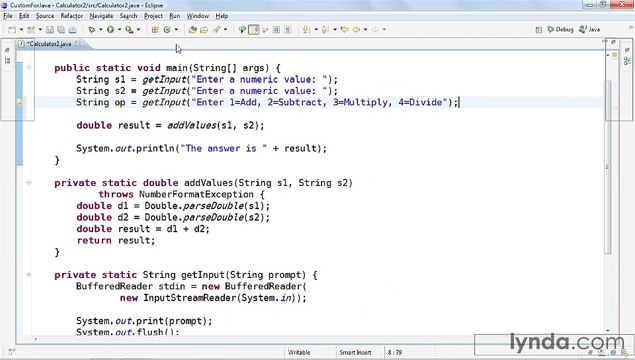The image size is (635, 360).
Task: Open the Run launch dropdown arrow
Action: (x=119, y=30)
